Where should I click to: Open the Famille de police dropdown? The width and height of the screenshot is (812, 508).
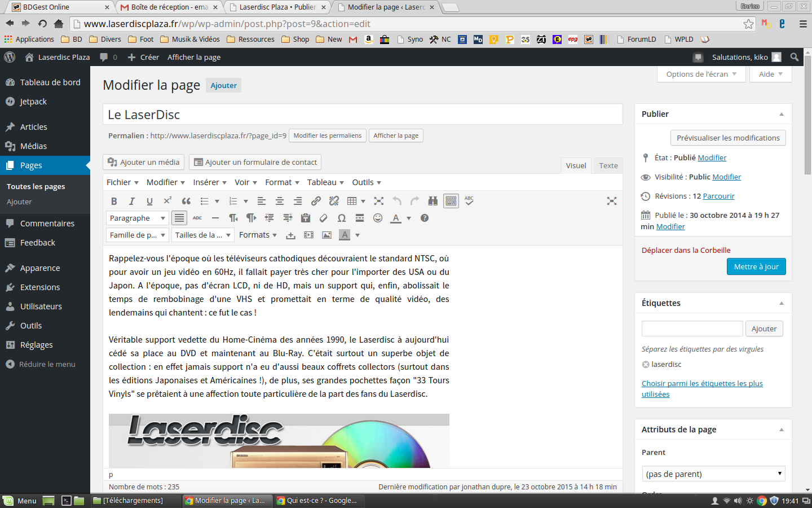(x=137, y=235)
